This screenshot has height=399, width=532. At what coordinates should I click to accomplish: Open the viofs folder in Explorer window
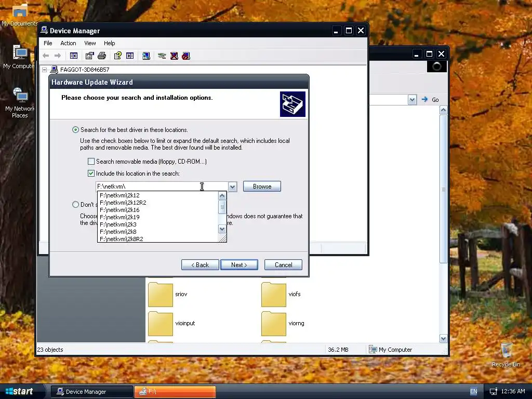(274, 294)
